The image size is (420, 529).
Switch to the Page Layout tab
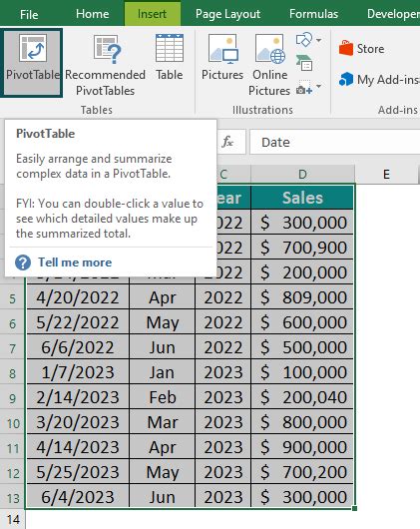coord(227,14)
